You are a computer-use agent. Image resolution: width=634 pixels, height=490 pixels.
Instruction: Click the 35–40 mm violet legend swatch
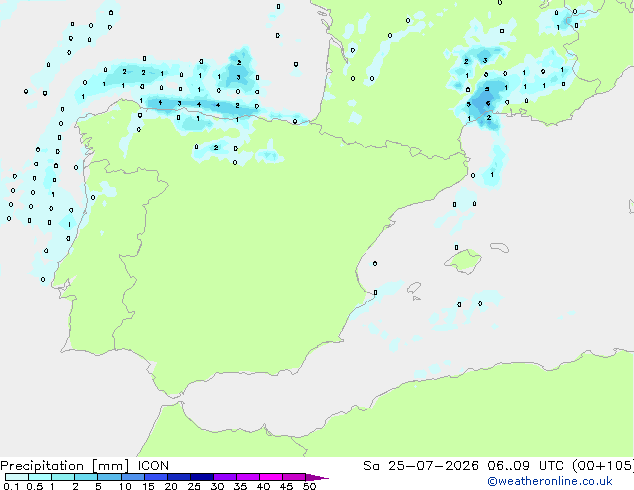[x=248, y=477]
